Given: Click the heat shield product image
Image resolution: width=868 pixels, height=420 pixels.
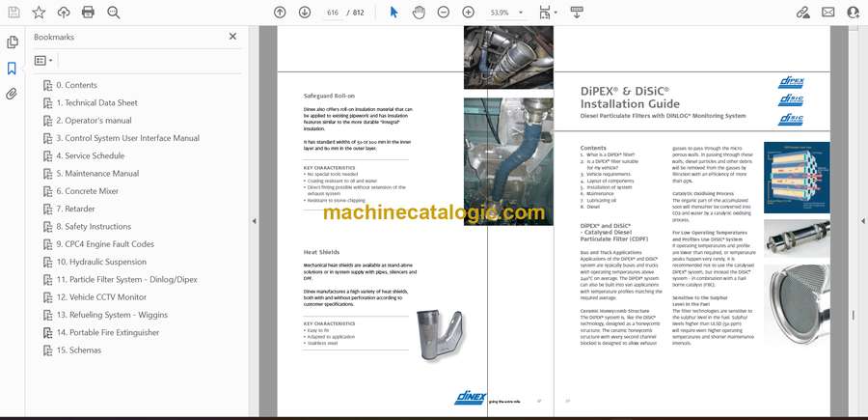Looking at the screenshot, I should (x=440, y=335).
